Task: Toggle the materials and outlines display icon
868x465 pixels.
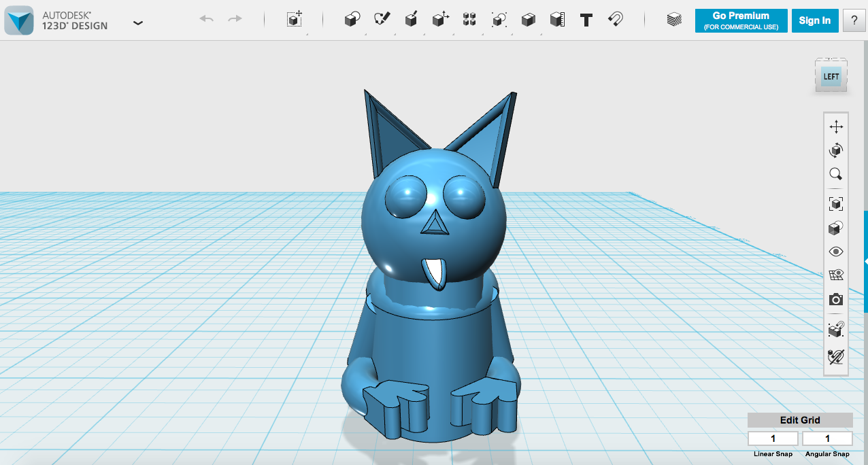Action: click(x=836, y=228)
